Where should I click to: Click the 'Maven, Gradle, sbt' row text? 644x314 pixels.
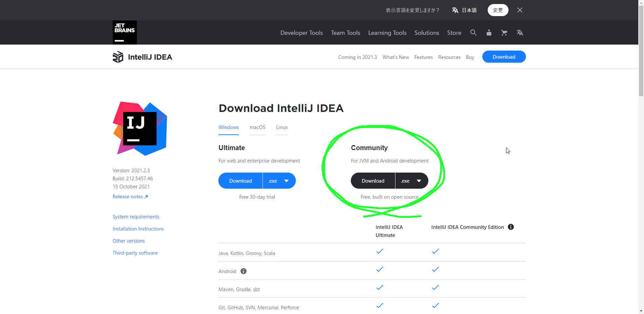click(x=239, y=290)
